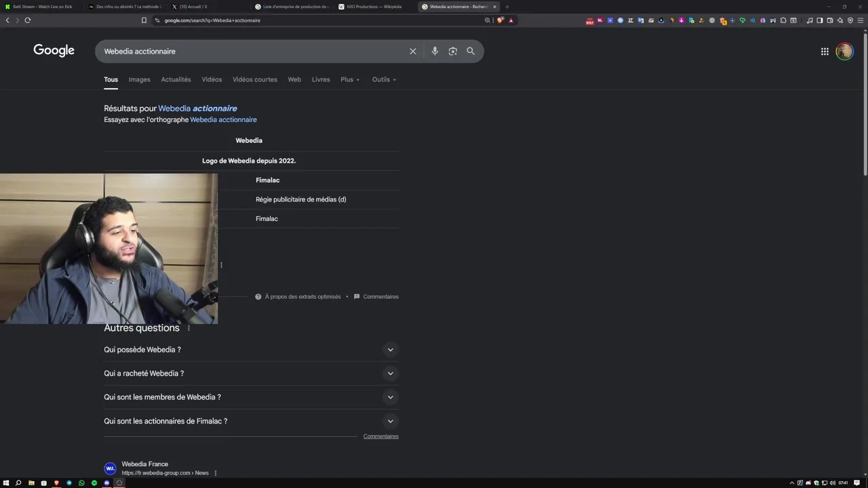Show hidden system tray icons
Image resolution: width=868 pixels, height=488 pixels.
pyautogui.click(x=791, y=483)
